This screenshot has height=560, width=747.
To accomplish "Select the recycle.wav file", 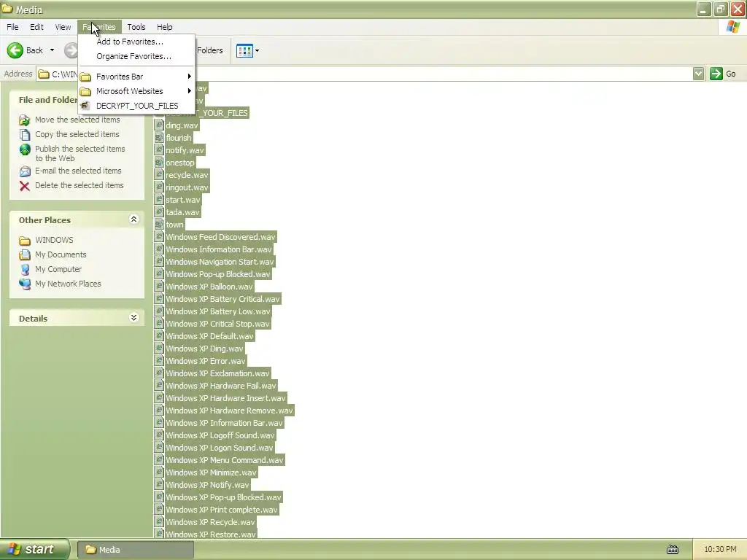I will pyautogui.click(x=187, y=175).
